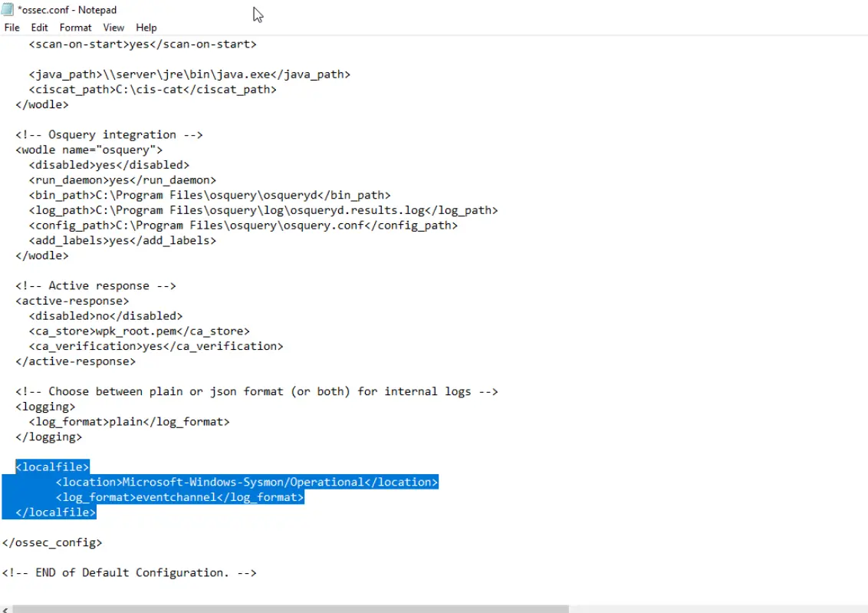
Task: Click the Osquery integration comment
Action: 109,134
